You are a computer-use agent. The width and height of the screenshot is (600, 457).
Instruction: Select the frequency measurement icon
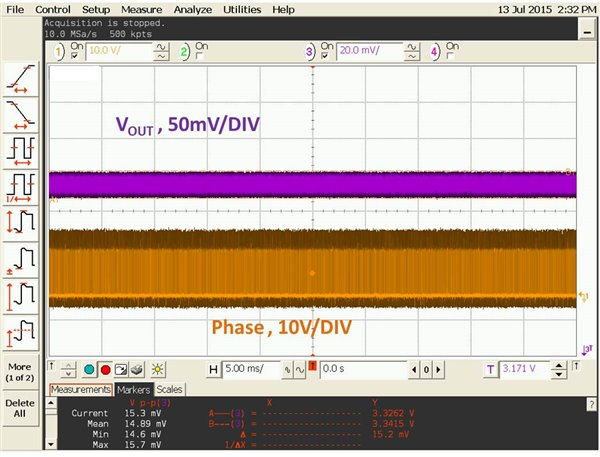(x=22, y=185)
